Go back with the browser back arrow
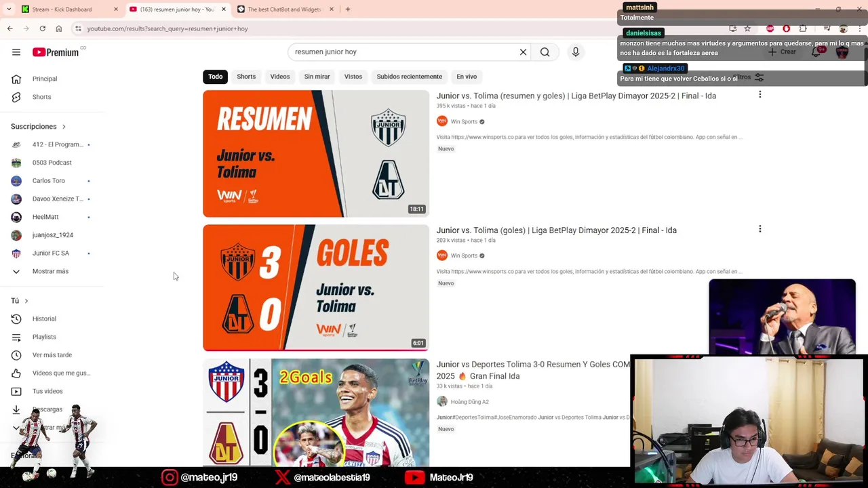The width and height of the screenshot is (868, 488). [x=9, y=28]
